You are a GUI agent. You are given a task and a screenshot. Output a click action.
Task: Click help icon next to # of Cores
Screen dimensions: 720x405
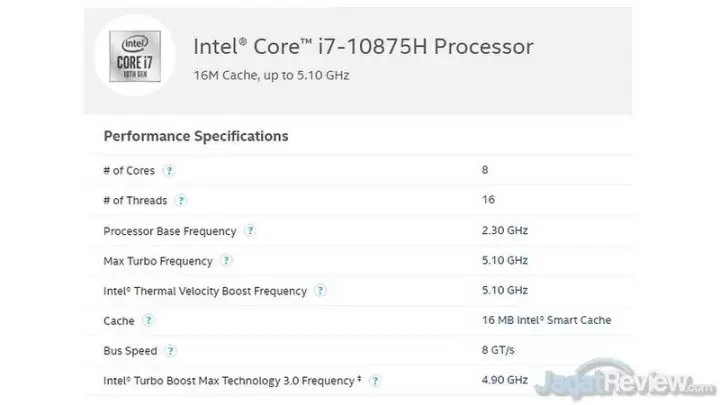tap(169, 170)
